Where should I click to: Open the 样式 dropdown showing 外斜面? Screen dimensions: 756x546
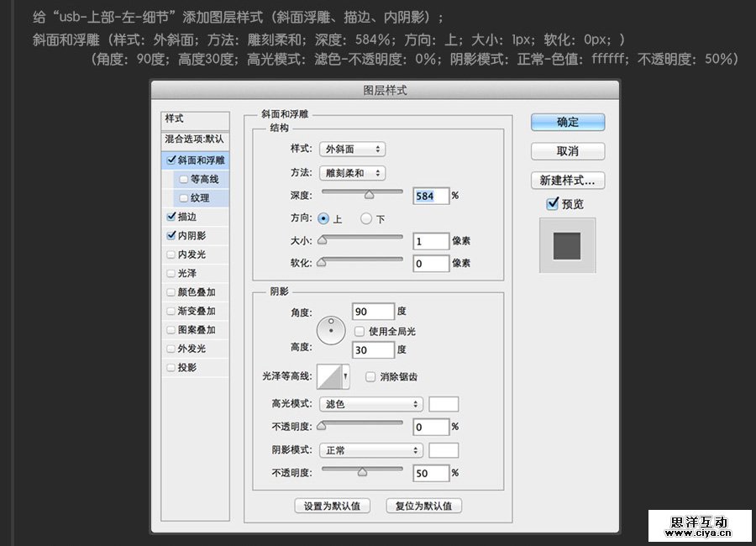(352, 149)
